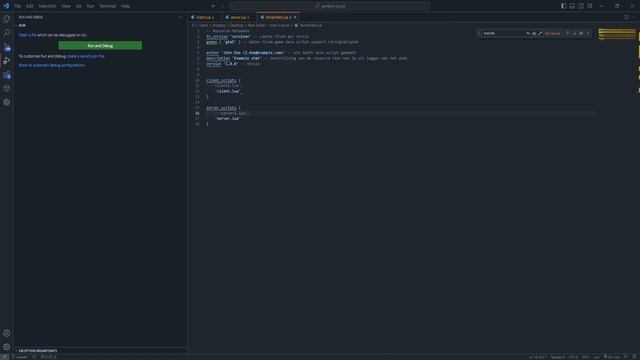
Task: Open the File menu
Action: 18,6
